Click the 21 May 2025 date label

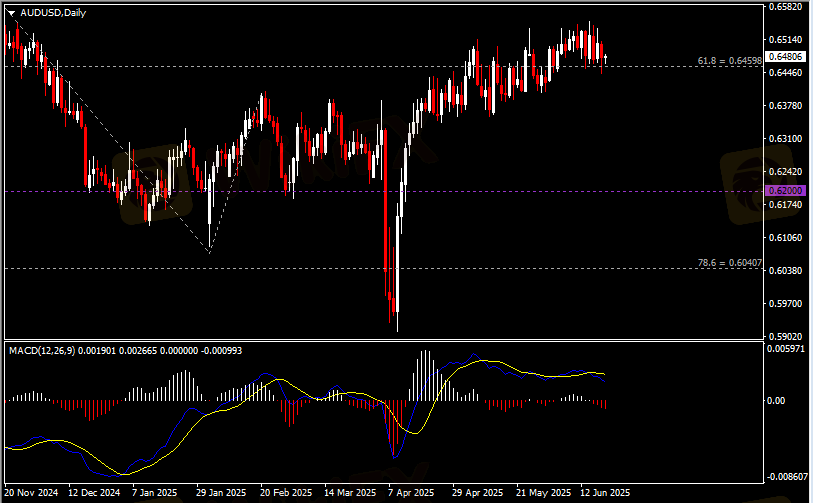pos(543,492)
